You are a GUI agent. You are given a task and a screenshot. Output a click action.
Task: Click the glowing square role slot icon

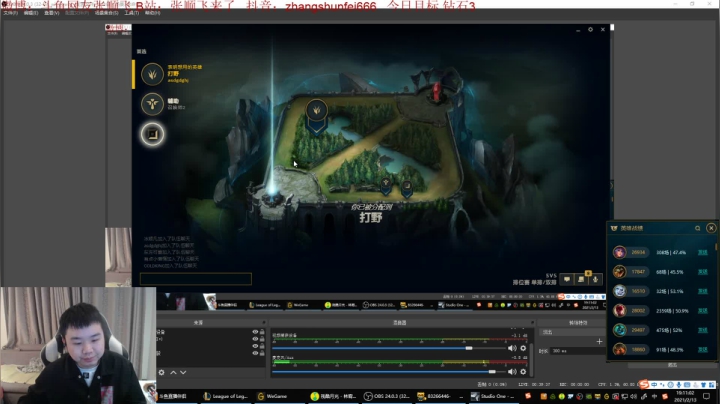[152, 135]
